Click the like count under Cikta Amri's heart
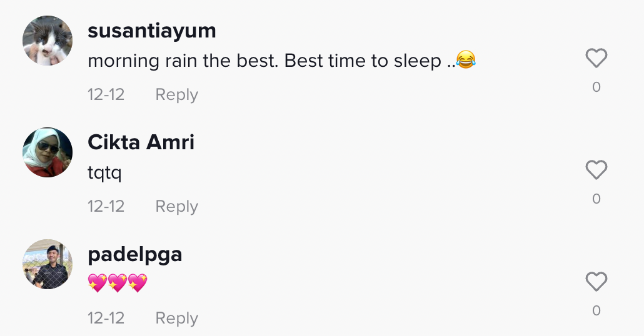 [x=596, y=199]
